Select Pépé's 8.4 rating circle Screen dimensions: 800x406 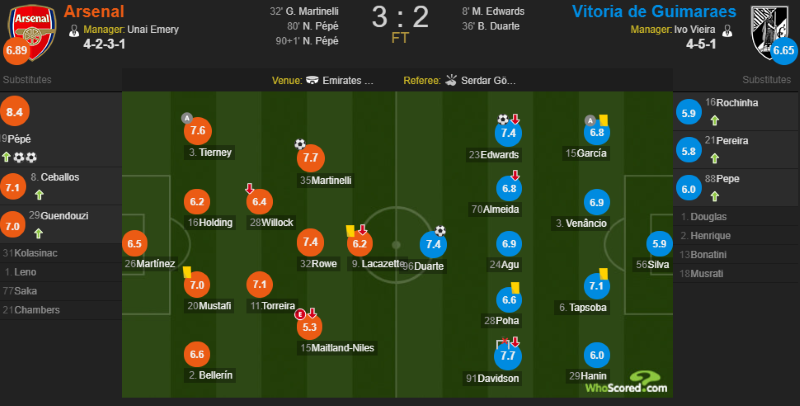(x=15, y=111)
